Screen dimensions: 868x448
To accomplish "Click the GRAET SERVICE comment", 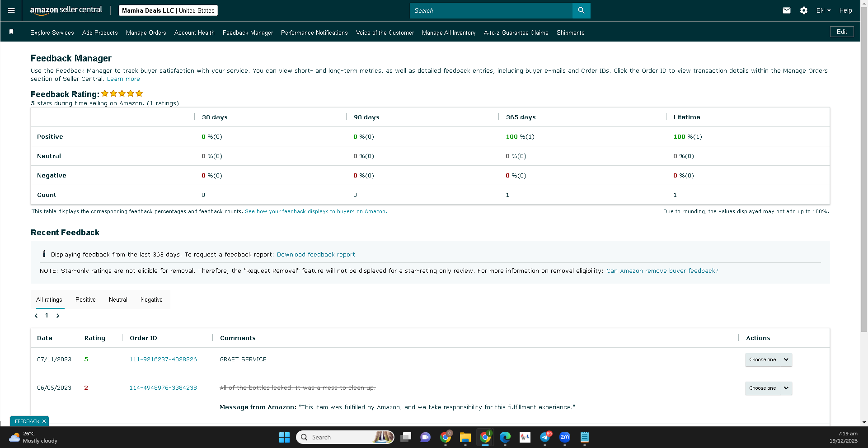I will click(243, 359).
